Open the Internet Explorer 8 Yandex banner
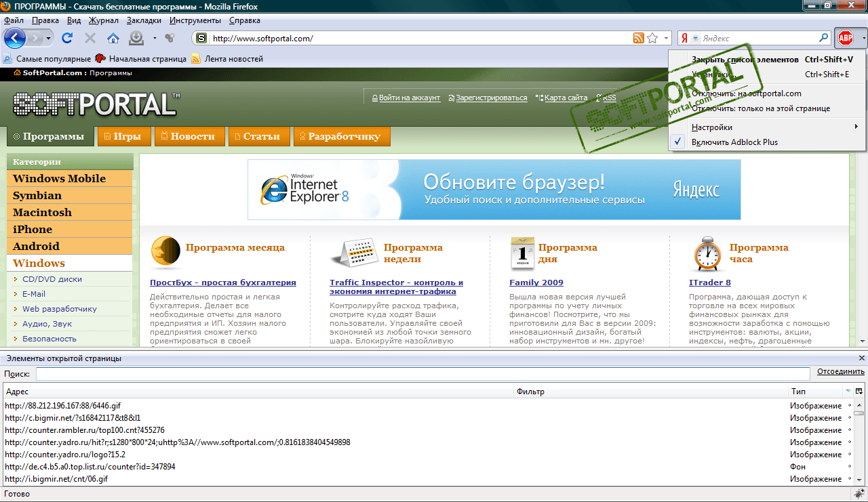 click(494, 190)
